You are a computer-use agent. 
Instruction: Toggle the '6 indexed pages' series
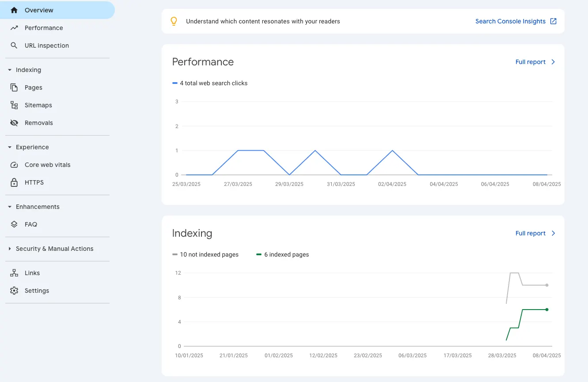pos(282,254)
